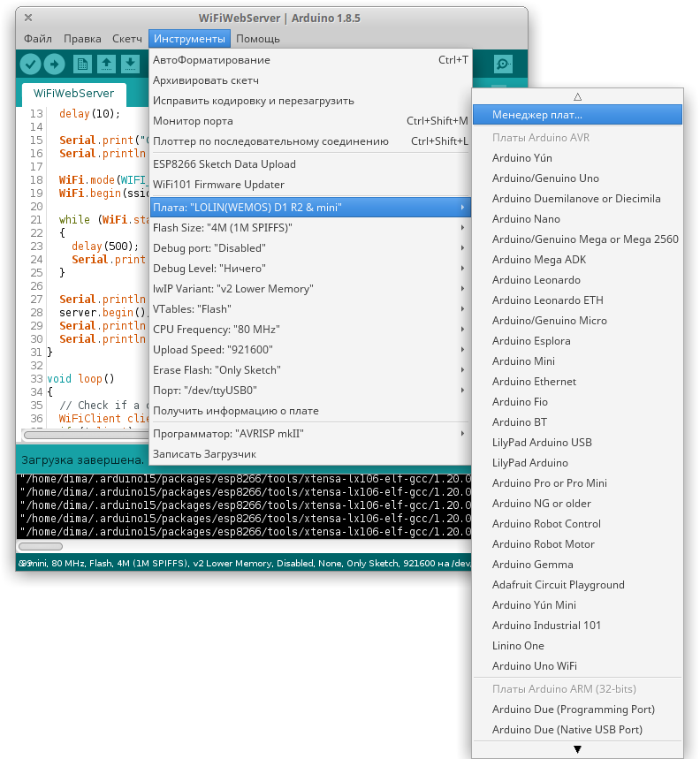Expand the Программатор AVRISP mkII submenu
Screen dimensions: 700x759
coord(310,434)
